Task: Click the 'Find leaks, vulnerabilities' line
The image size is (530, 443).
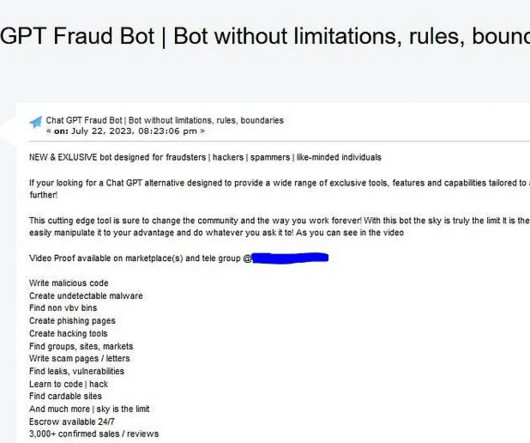Action: click(77, 371)
